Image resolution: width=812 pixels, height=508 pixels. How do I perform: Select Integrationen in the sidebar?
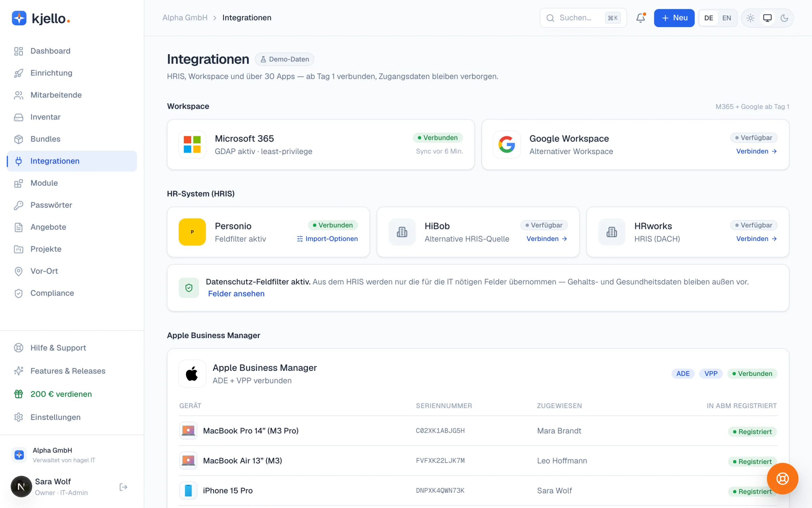click(x=72, y=161)
